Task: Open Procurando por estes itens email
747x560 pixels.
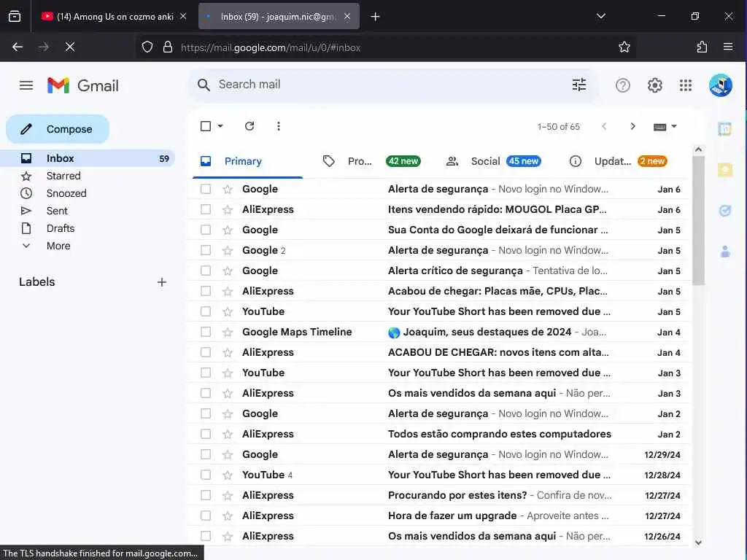Action: (438, 495)
